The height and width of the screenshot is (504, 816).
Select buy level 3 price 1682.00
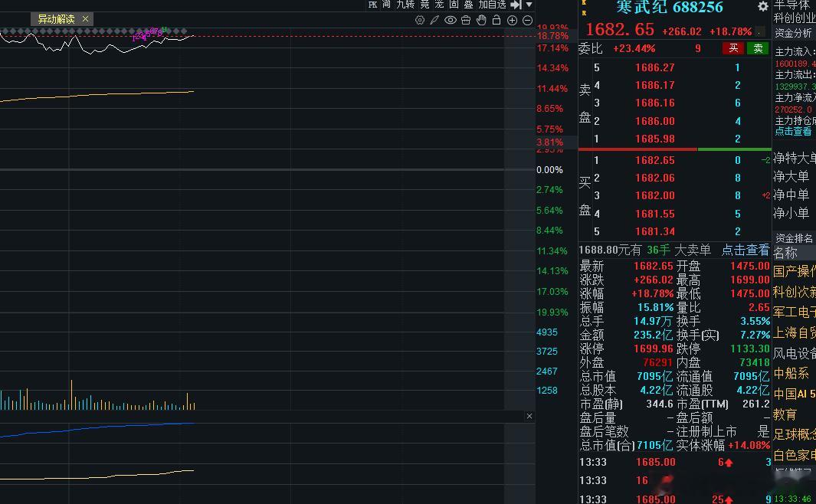tap(654, 195)
